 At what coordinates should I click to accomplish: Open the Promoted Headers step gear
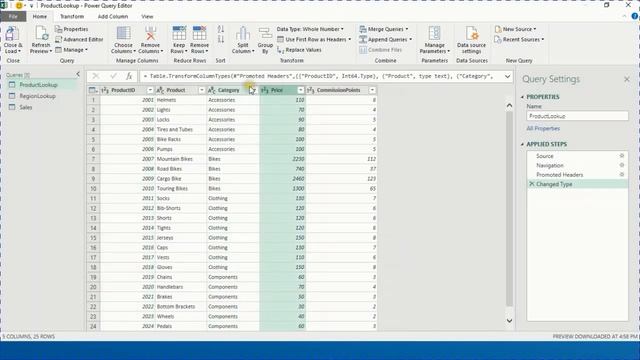click(622, 175)
